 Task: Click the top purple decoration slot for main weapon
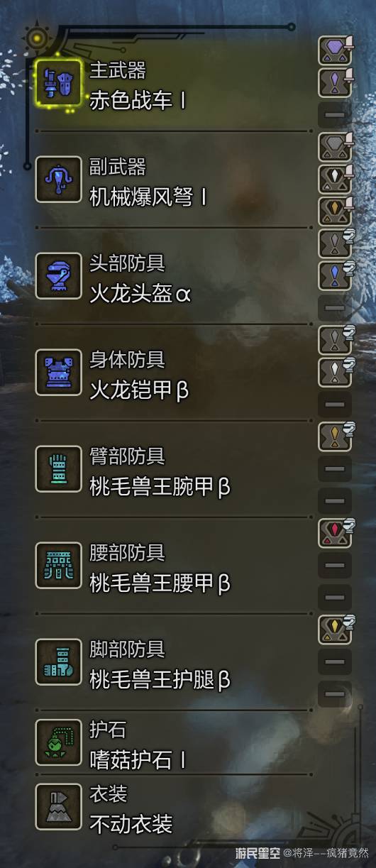(335, 50)
